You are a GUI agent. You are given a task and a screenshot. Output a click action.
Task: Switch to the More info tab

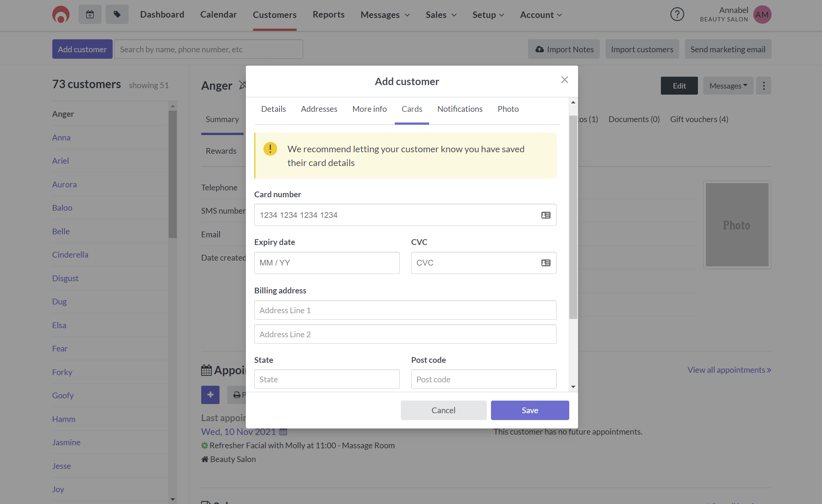coord(369,109)
